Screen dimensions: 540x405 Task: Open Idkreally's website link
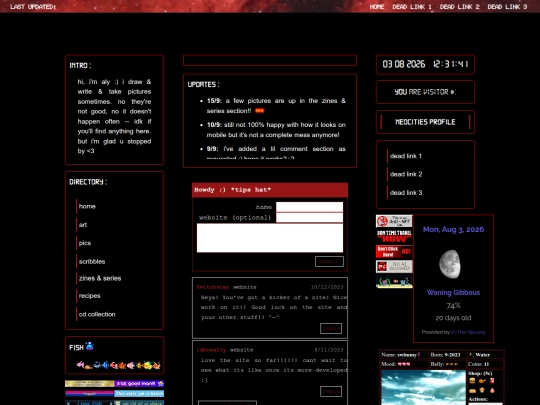coord(241,350)
